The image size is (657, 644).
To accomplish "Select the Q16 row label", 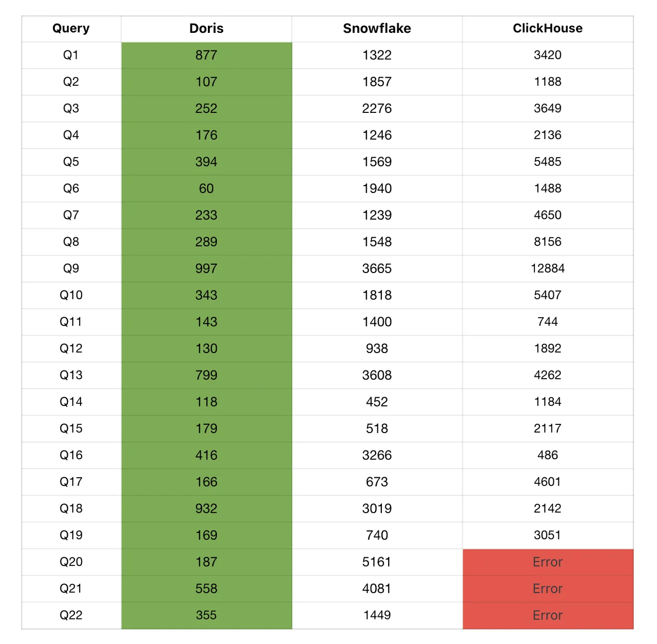I will coord(71,456).
